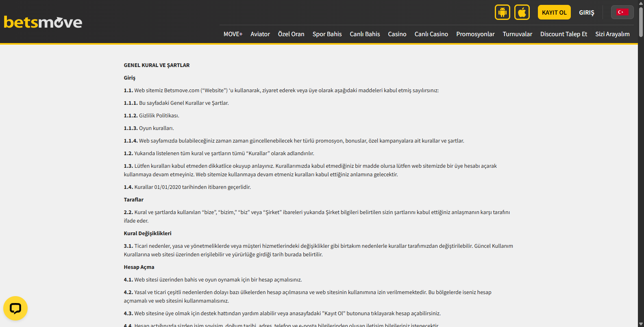The height and width of the screenshot is (327, 644).
Task: Open the Spor Bahis section
Action: (x=327, y=34)
